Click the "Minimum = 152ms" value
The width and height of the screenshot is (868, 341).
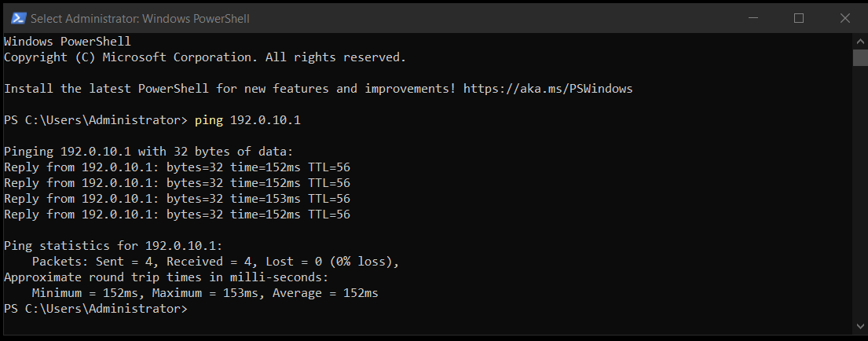pos(85,293)
